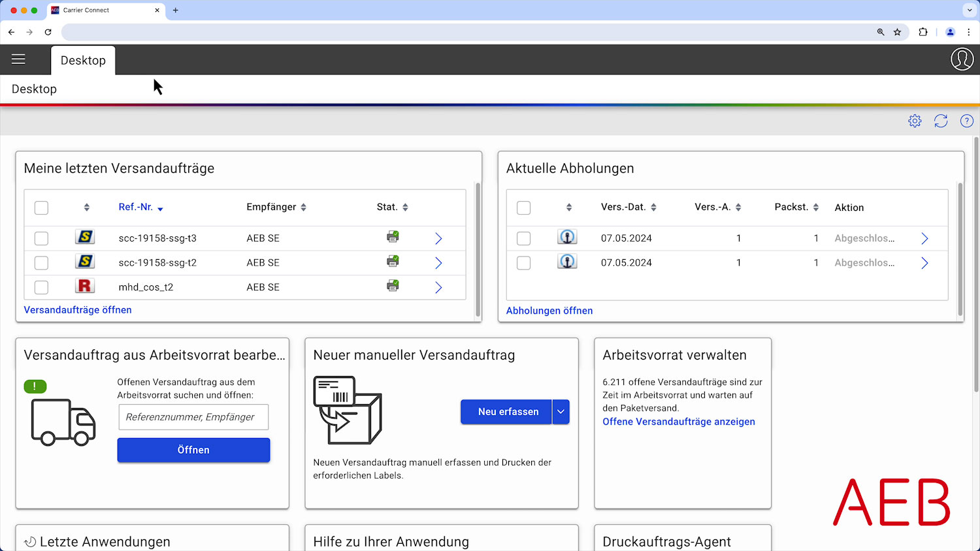Select the S carrier icon on row scc-19158-ssg-t2

point(85,262)
